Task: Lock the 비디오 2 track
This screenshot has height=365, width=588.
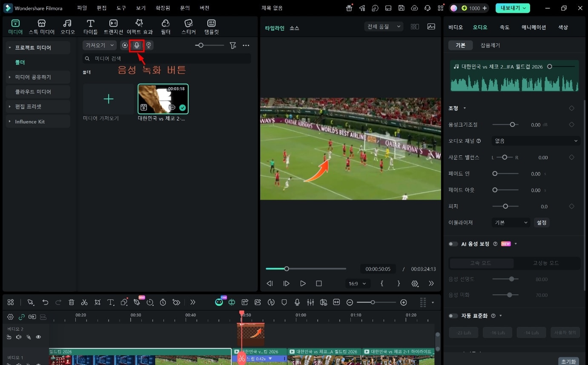Action: 9,337
